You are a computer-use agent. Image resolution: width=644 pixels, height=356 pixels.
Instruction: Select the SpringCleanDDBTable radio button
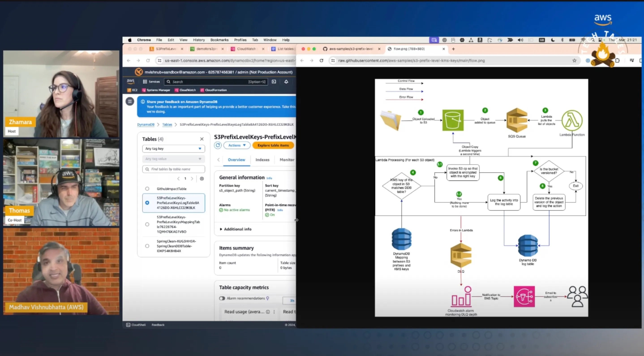(147, 246)
